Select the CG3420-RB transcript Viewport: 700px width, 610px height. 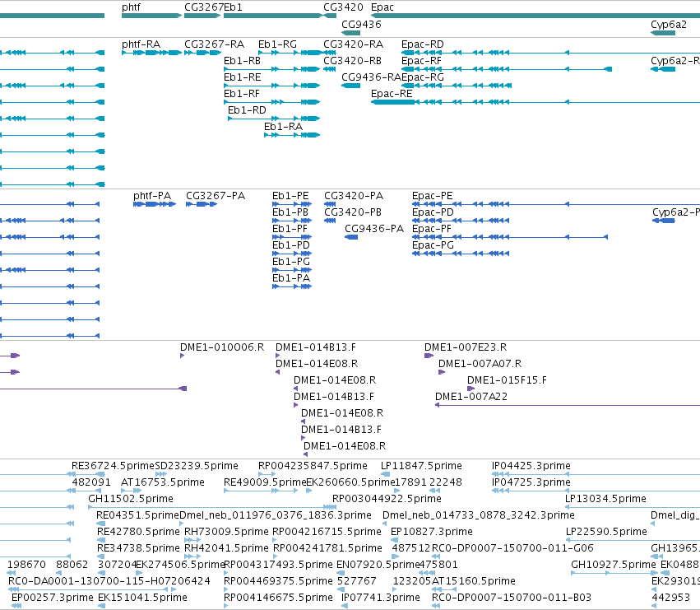pyautogui.click(x=330, y=69)
